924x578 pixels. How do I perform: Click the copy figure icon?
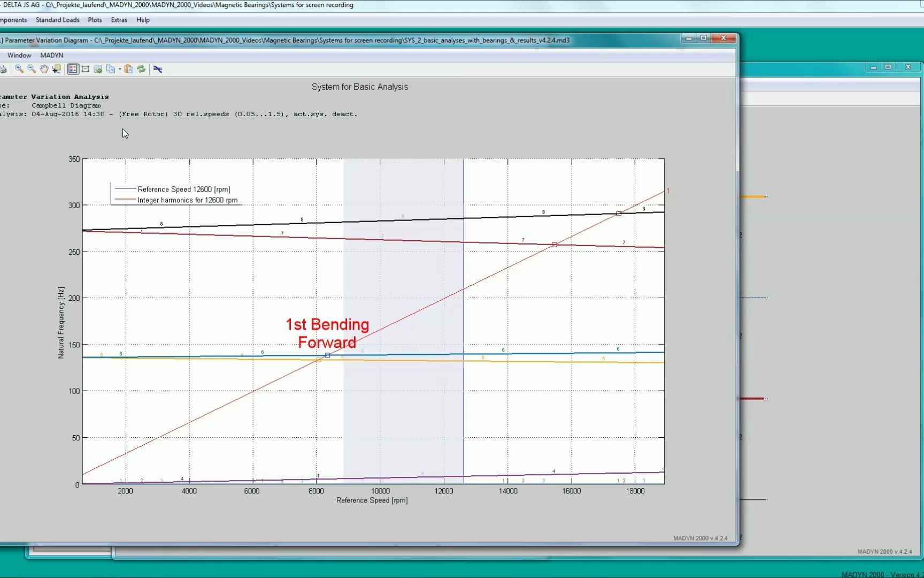(111, 69)
